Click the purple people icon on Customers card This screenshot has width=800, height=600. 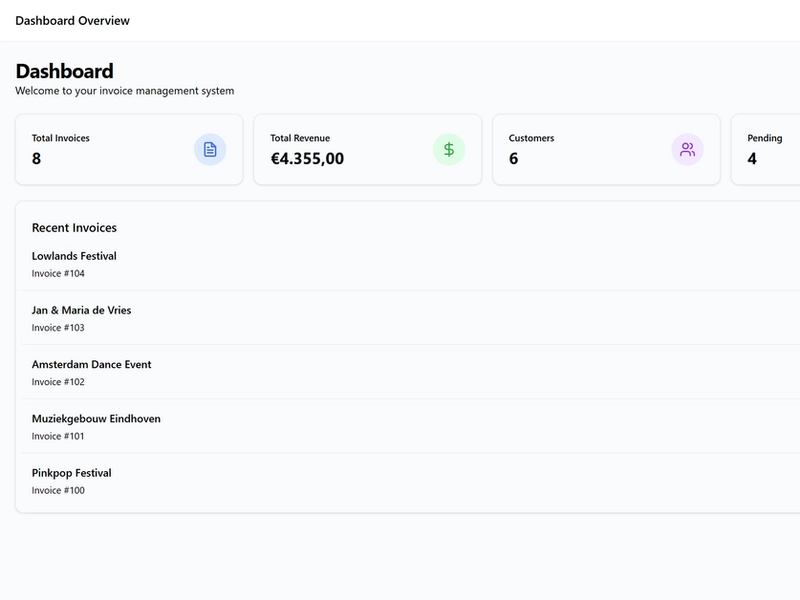tap(689, 149)
